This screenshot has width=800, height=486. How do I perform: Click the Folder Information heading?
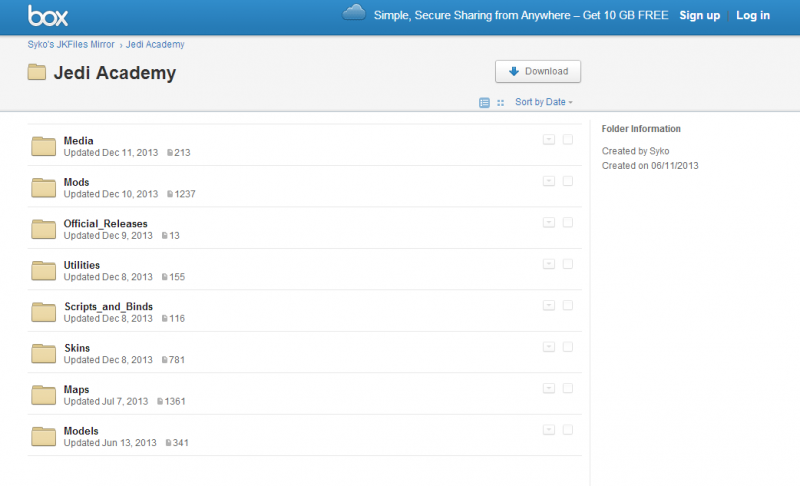(641, 129)
